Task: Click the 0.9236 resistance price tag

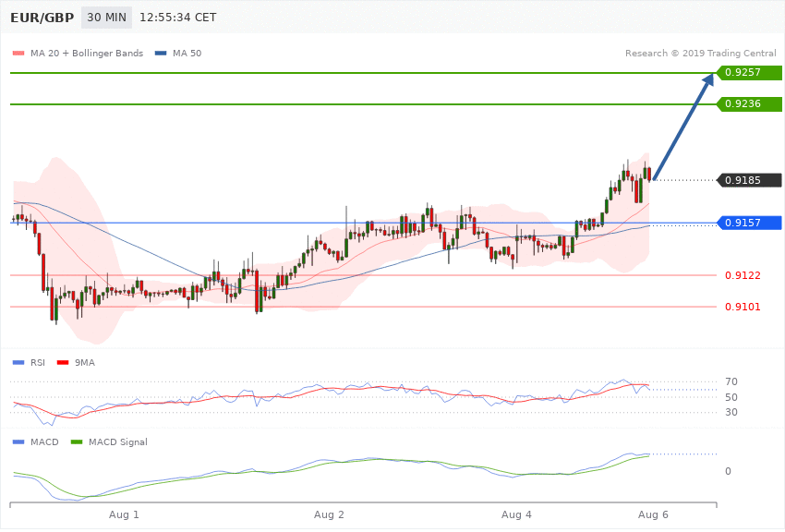Action: (749, 104)
